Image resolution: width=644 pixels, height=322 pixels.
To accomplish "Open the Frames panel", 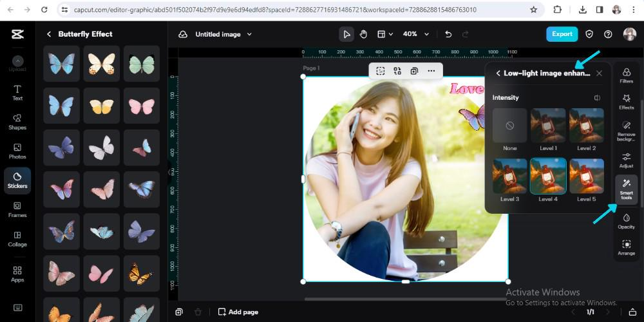I will click(x=17, y=209).
